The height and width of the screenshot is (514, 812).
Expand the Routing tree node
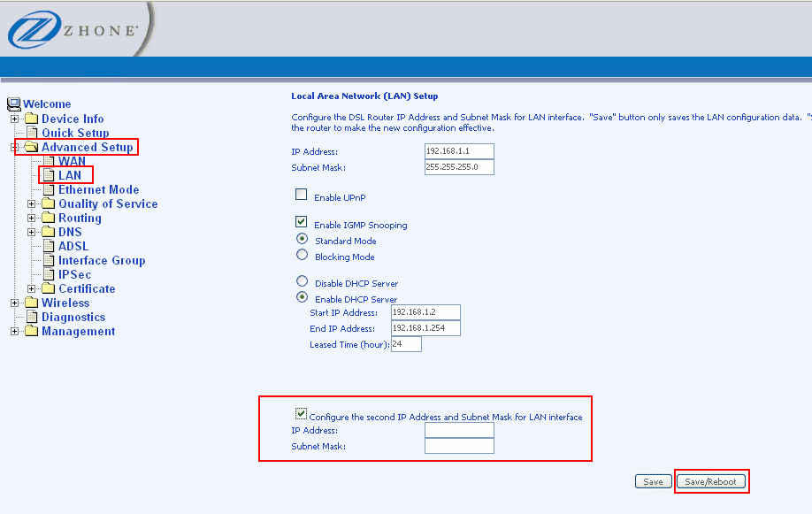coord(32,219)
